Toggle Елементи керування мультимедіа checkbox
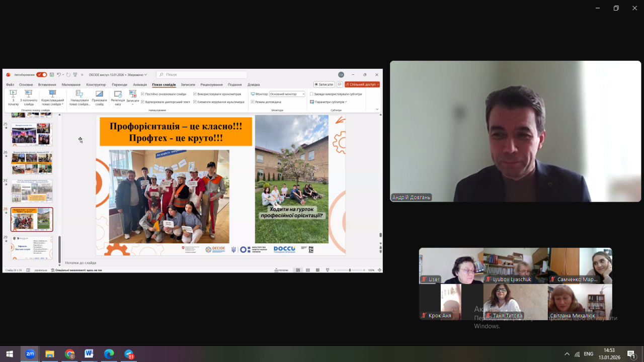Screen dimensions: 644x362 pos(195,102)
